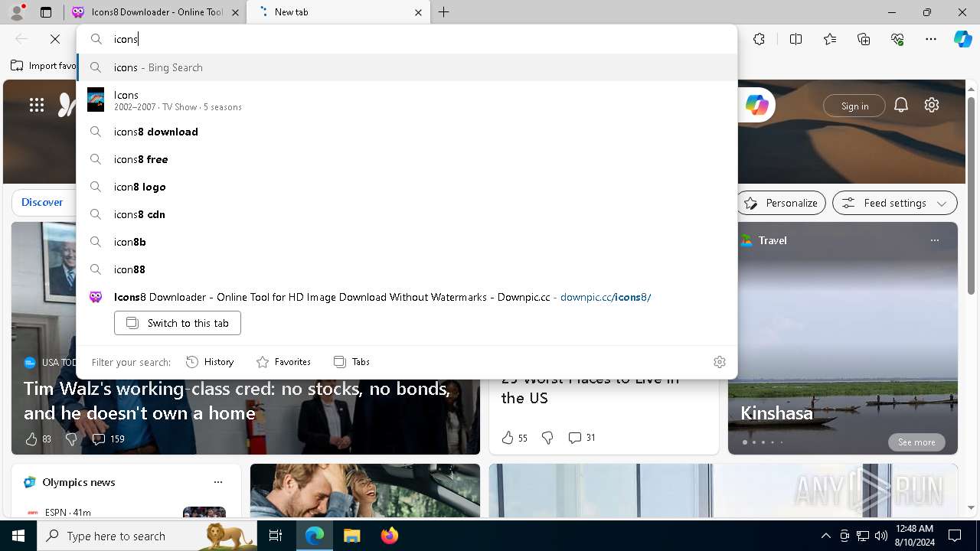
Task: Open MSN app launcher grid
Action: [37, 105]
